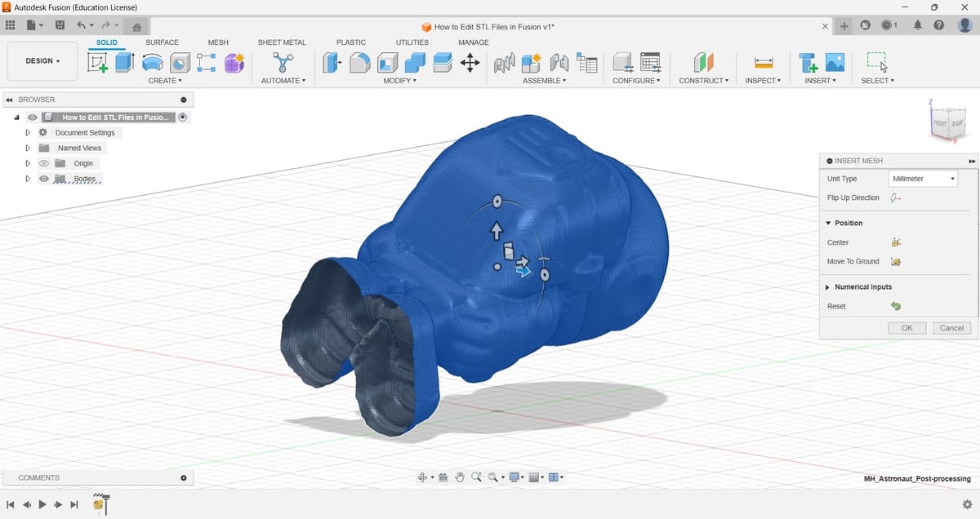Select the Split Body tool
Screen dimensions: 980x519
(x=443, y=63)
